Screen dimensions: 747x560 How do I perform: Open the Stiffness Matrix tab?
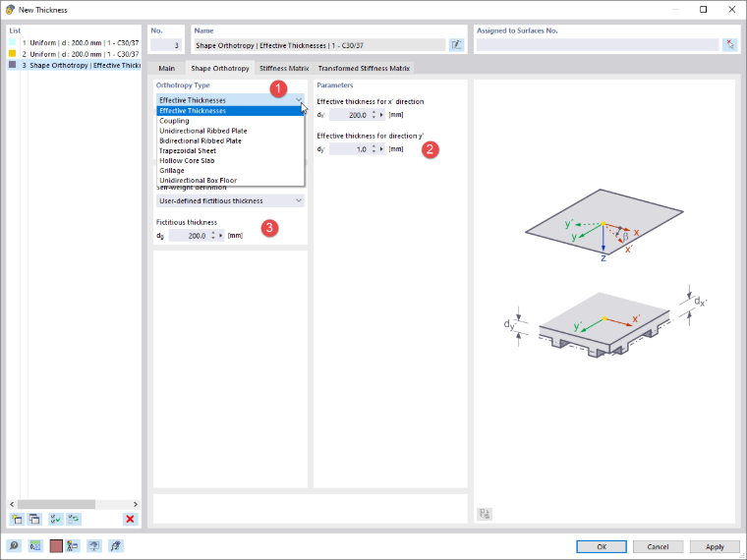pos(284,68)
